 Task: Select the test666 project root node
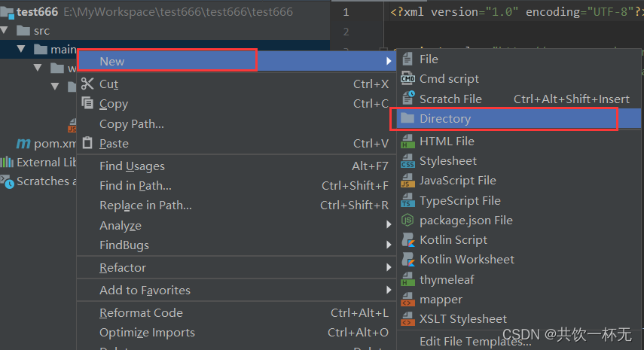[x=165, y=12]
